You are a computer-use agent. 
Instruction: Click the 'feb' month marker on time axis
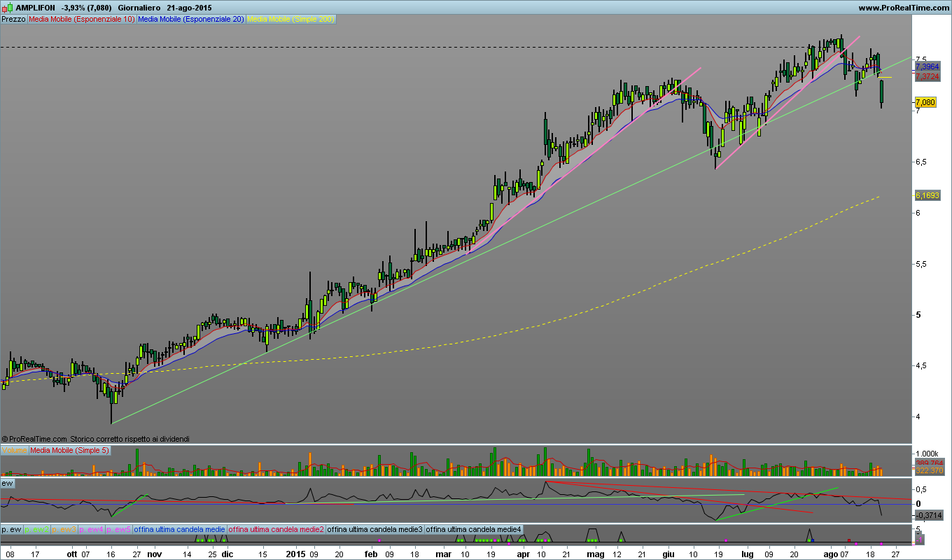pyautogui.click(x=370, y=553)
